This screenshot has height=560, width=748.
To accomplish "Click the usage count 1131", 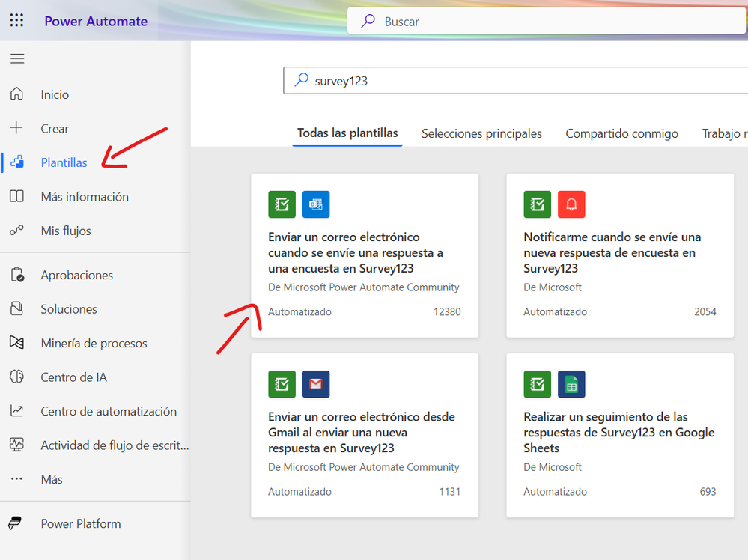I will tap(450, 492).
